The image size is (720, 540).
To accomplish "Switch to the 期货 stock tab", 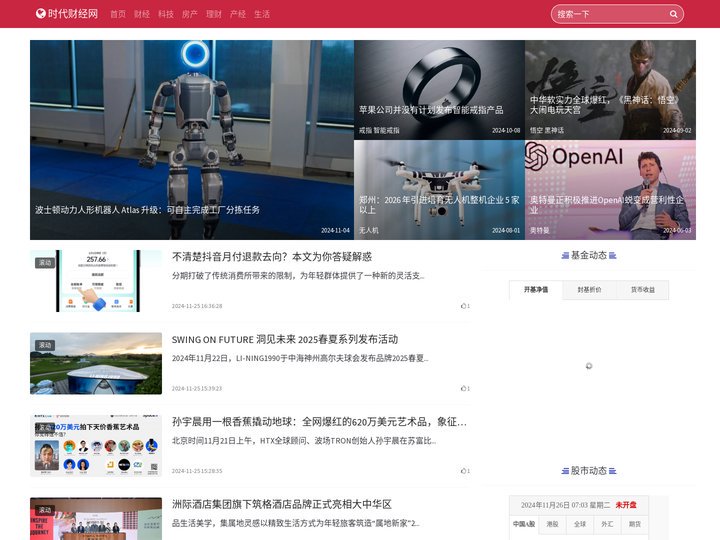I will [635, 524].
